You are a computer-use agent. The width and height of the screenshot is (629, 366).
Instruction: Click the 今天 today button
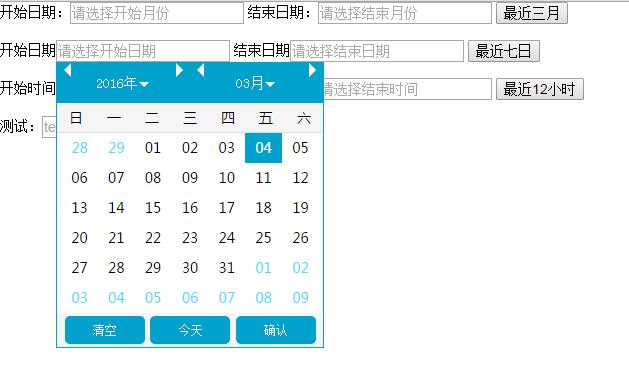[x=190, y=330]
